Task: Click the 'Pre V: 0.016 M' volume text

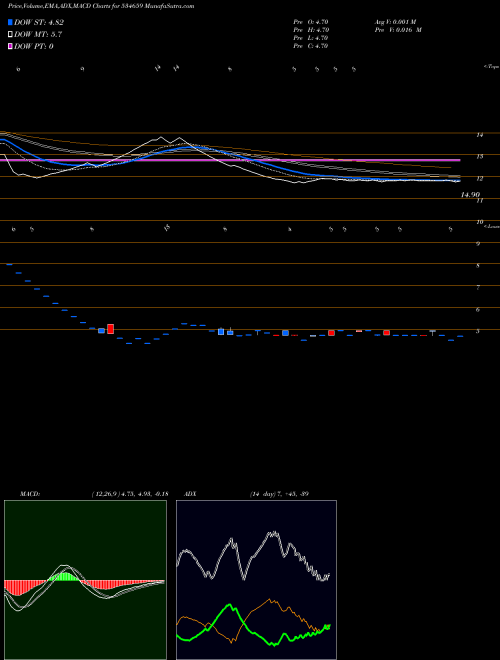Action: pos(398,30)
